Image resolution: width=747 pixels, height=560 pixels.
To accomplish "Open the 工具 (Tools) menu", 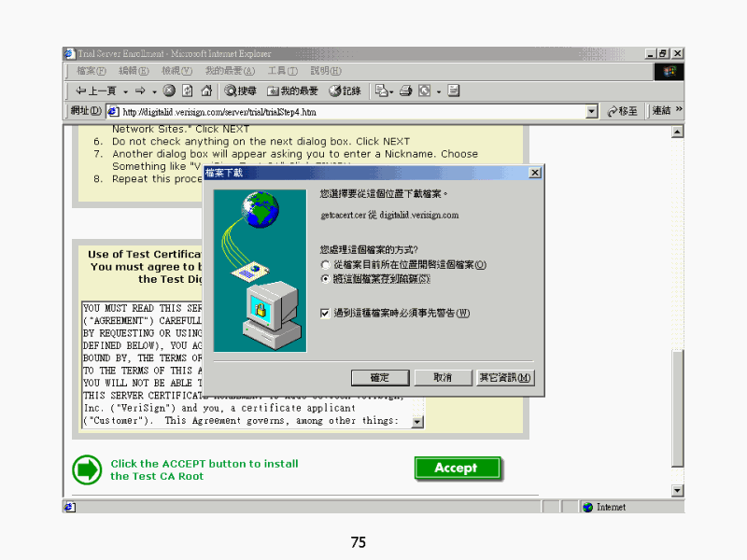I will point(282,71).
